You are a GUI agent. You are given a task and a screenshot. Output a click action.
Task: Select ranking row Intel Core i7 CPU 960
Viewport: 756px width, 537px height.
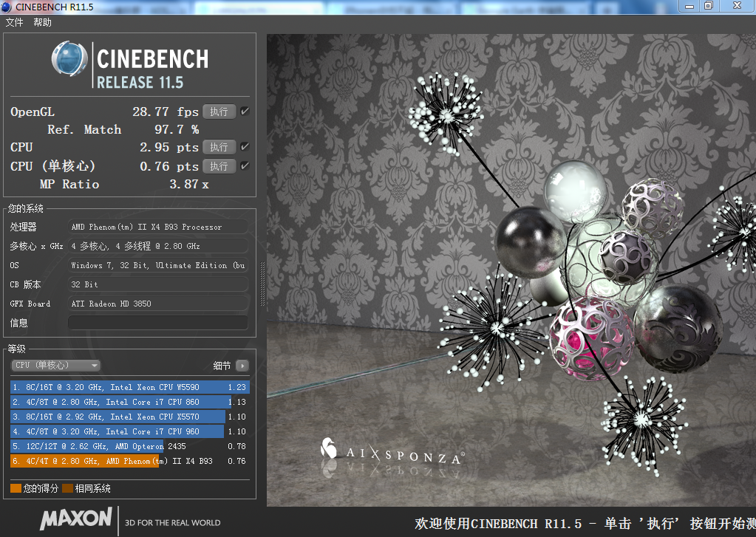click(x=129, y=431)
